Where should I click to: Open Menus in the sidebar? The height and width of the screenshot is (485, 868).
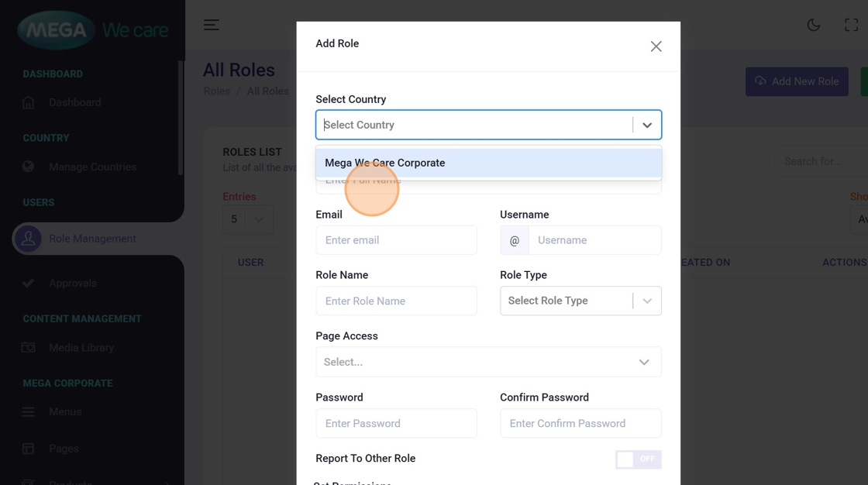tap(65, 412)
